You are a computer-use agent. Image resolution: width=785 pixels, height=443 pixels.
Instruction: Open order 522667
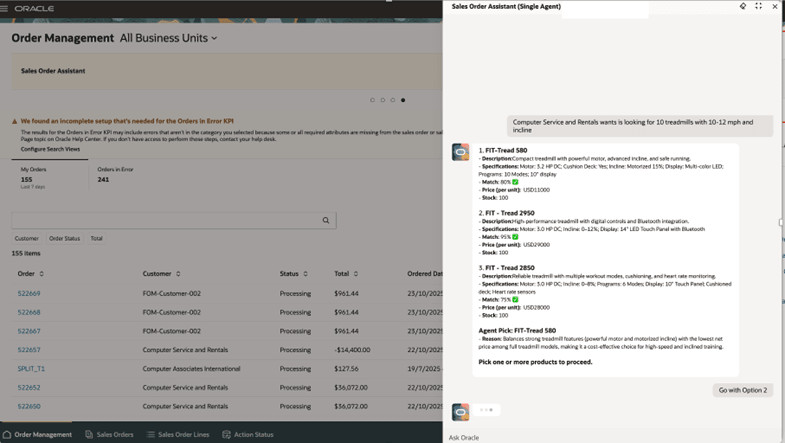29,331
